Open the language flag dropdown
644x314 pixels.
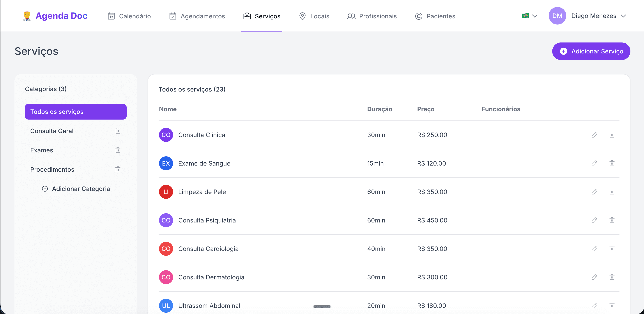(x=529, y=16)
